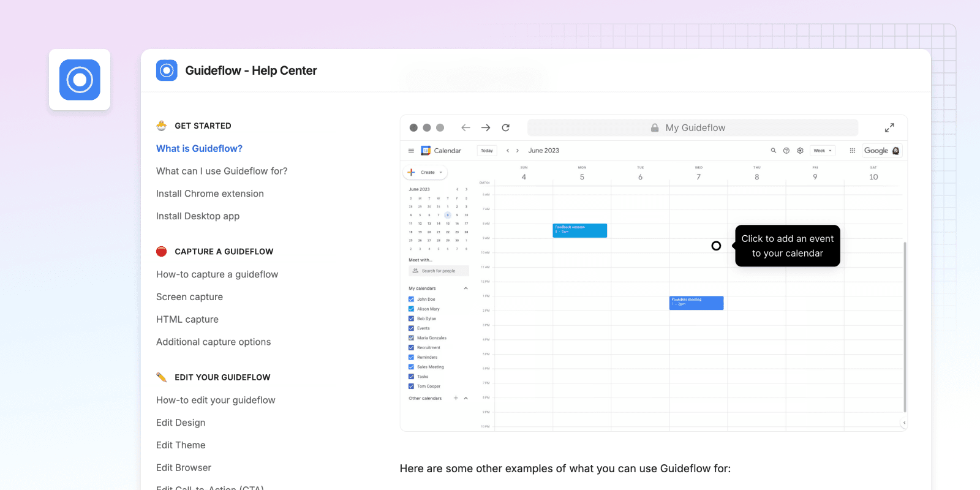
Task: Add other calendars with the plus icon
Action: click(456, 398)
